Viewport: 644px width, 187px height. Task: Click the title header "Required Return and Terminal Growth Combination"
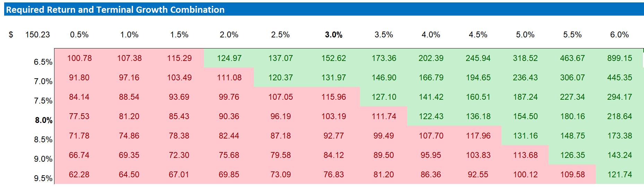coord(115,10)
